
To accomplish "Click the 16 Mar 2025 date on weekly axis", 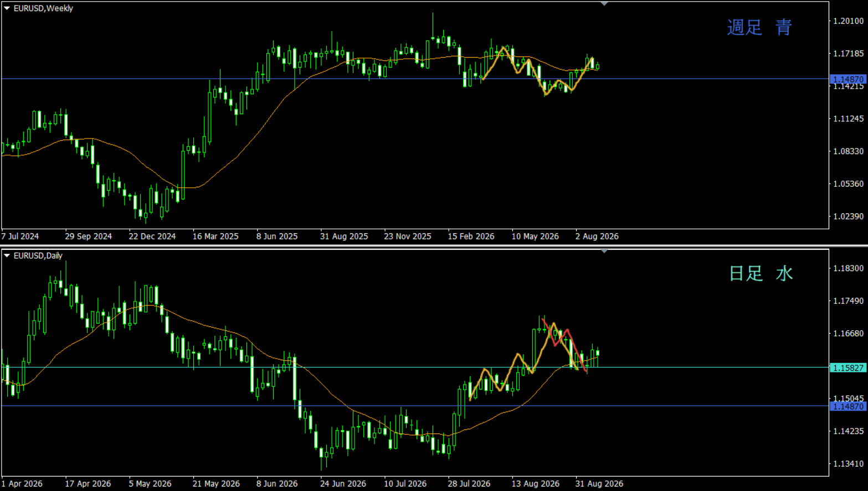I will click(x=215, y=236).
